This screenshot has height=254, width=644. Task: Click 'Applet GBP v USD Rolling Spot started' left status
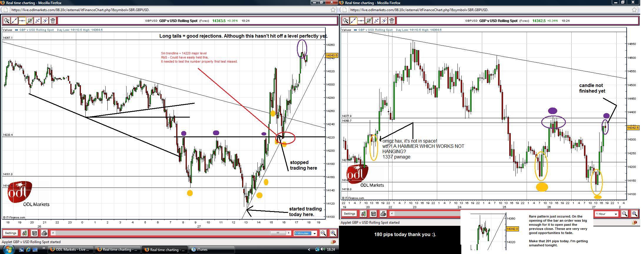[x=31, y=242]
